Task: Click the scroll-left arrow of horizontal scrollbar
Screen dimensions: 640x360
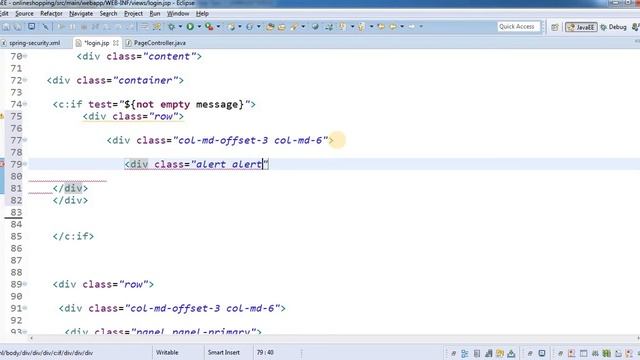Action: (x=31, y=338)
